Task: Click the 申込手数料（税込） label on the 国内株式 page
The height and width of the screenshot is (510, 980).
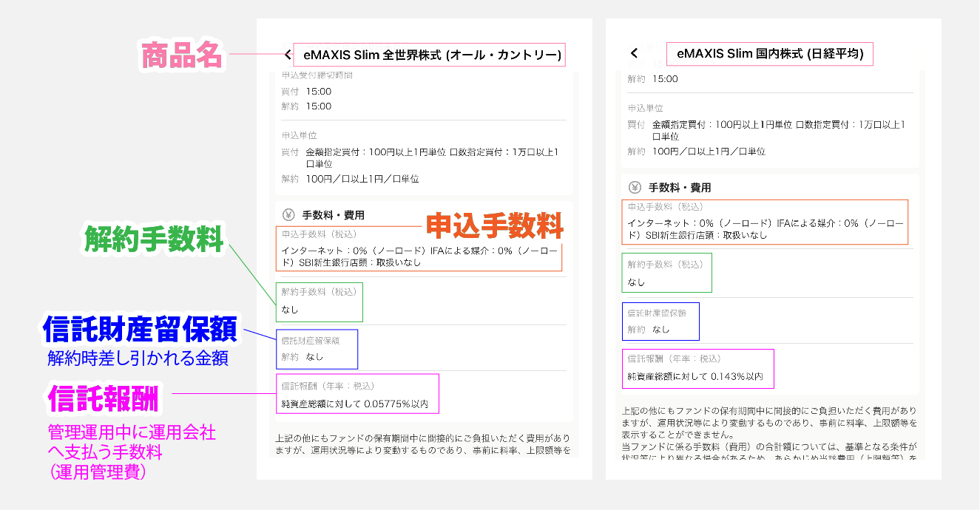Action: coord(666,207)
